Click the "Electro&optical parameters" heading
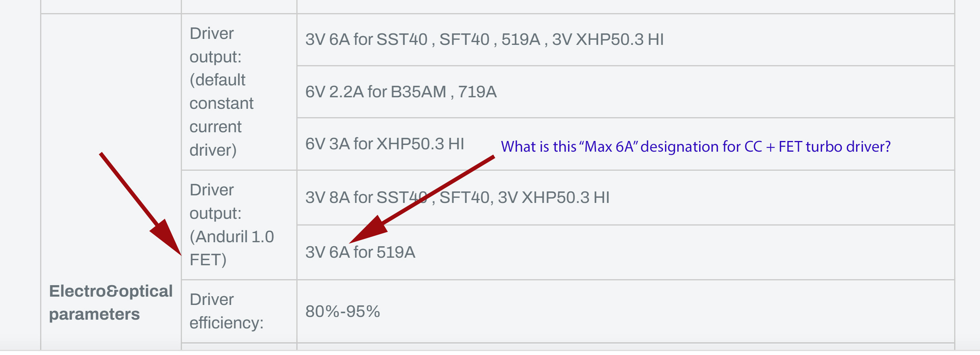This screenshot has width=980, height=355. pyautogui.click(x=110, y=302)
